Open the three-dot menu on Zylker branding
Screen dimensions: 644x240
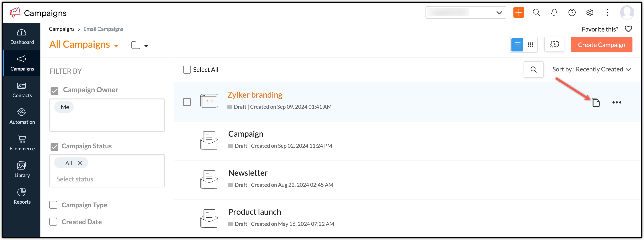pyautogui.click(x=616, y=102)
